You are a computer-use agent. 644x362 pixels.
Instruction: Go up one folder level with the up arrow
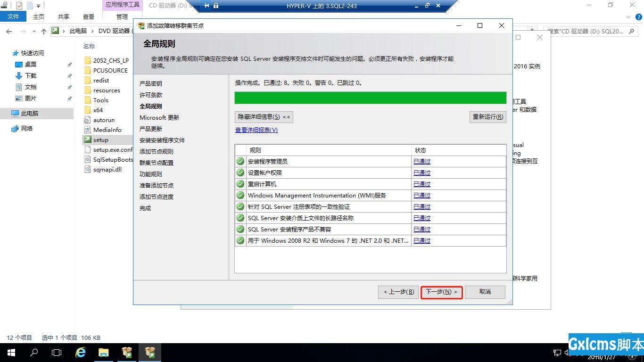point(44,31)
